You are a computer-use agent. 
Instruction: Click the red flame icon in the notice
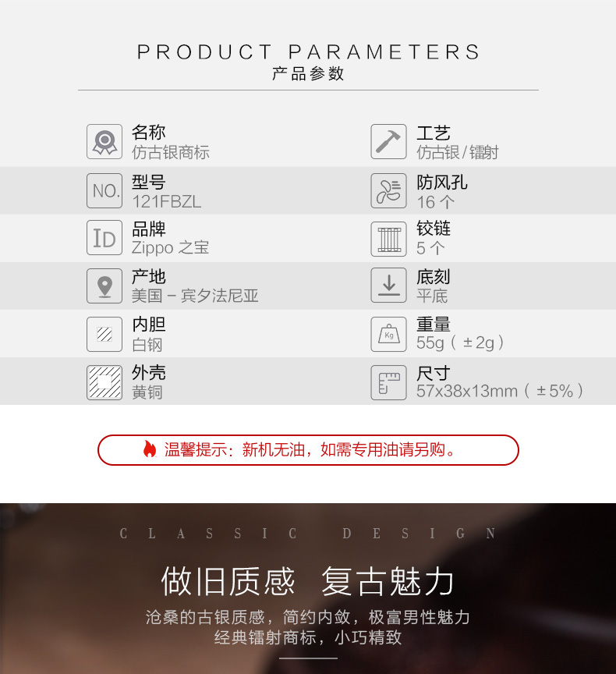[x=150, y=449]
